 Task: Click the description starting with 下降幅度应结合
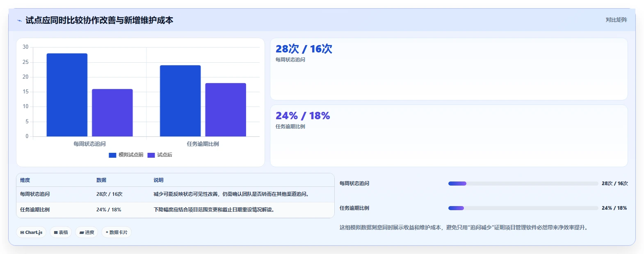pyautogui.click(x=214, y=210)
